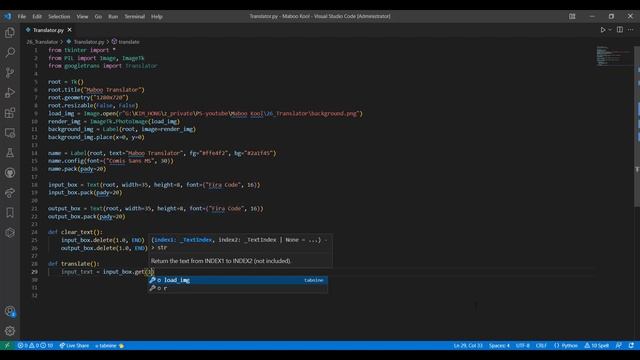
Task: Open the Testing flask view
Action: (10, 153)
